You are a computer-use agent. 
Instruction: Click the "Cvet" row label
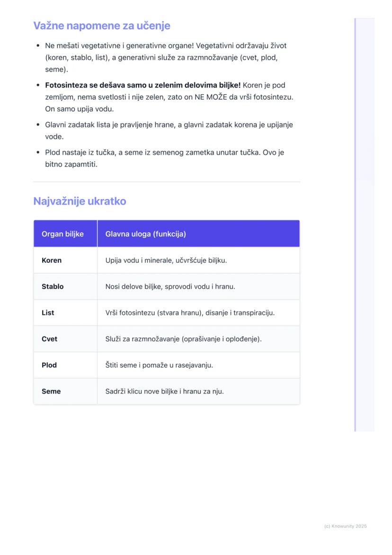click(49, 339)
